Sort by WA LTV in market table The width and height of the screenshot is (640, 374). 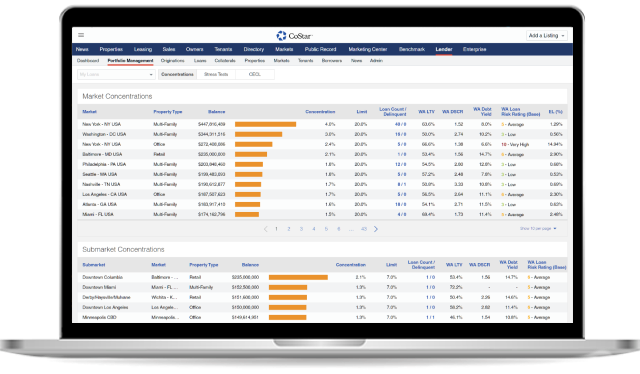(x=427, y=111)
